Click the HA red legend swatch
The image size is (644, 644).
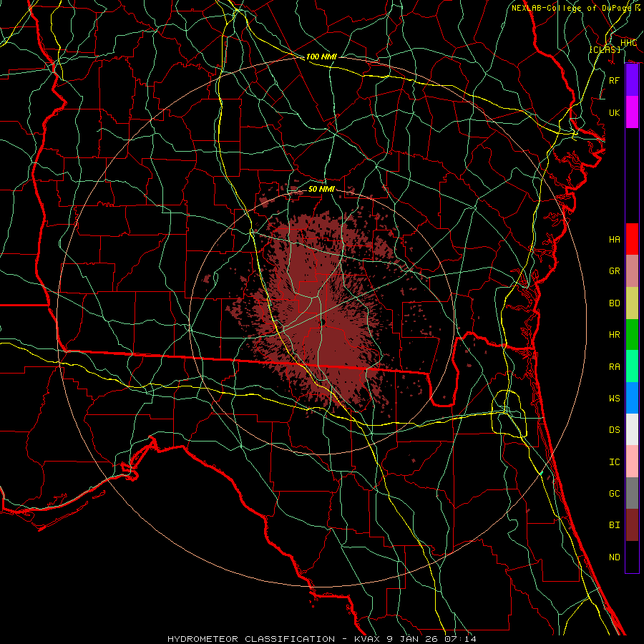[x=632, y=239]
